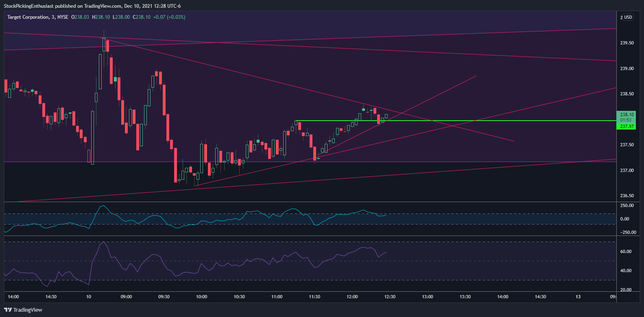Click the 12:00 time axis label
Viewport: 644px width, 317px height.
pyautogui.click(x=352, y=297)
